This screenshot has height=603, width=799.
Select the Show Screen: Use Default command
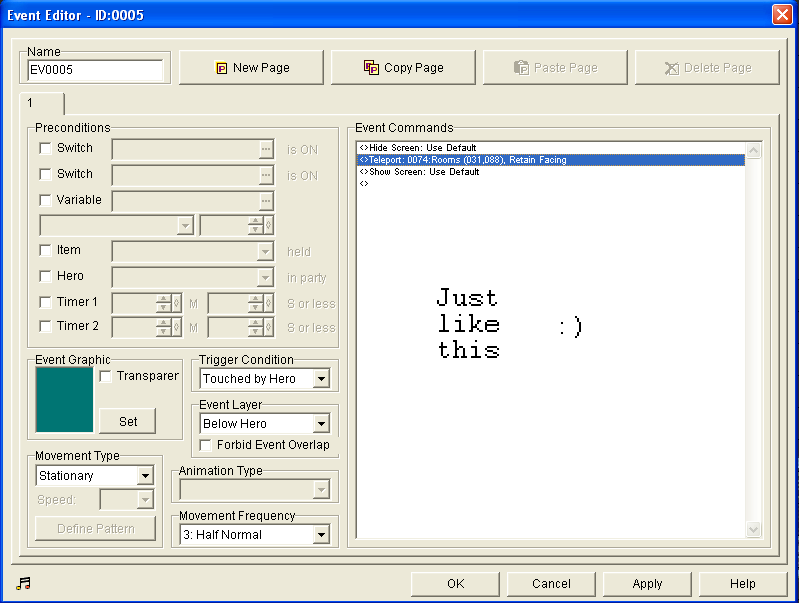(551, 172)
